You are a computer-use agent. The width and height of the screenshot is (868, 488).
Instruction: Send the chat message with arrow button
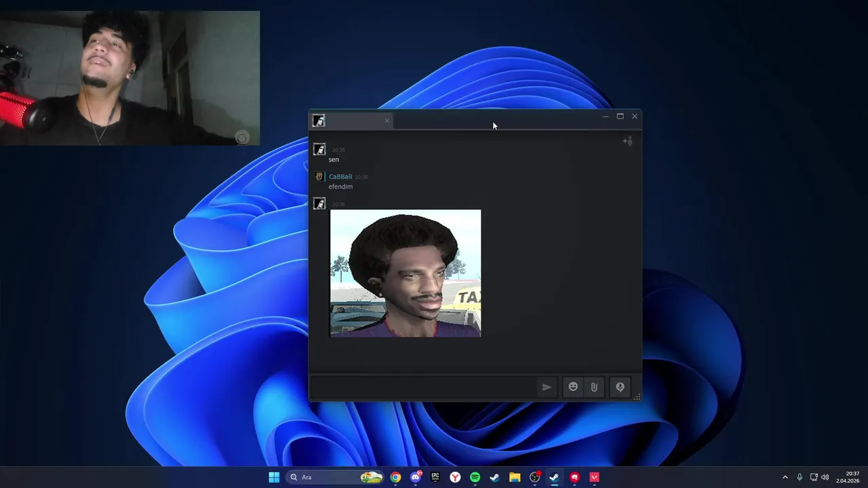click(547, 387)
